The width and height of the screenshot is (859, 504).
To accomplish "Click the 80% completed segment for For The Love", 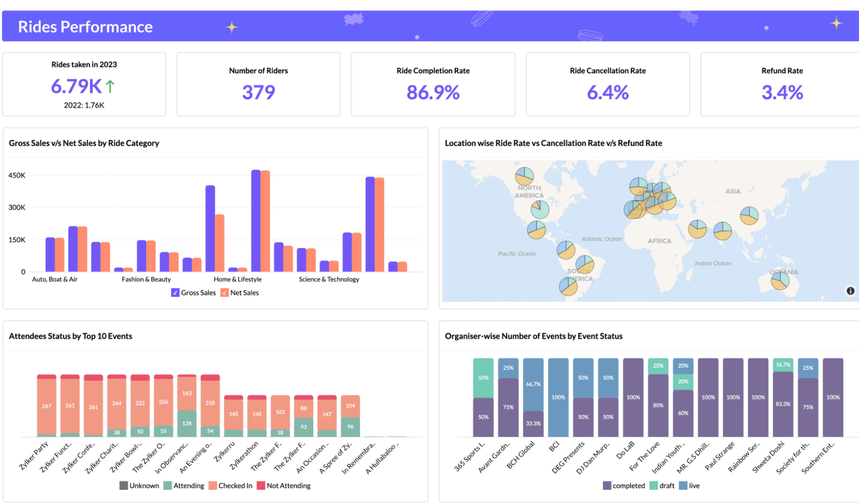I will [658, 405].
